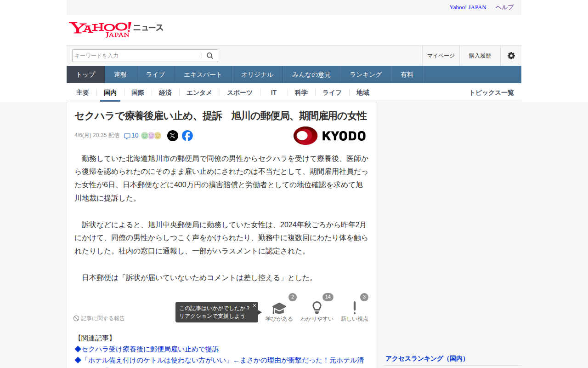The width and height of the screenshot is (588, 368).
Task: Click the reaction emoji faces
Action: (151, 136)
